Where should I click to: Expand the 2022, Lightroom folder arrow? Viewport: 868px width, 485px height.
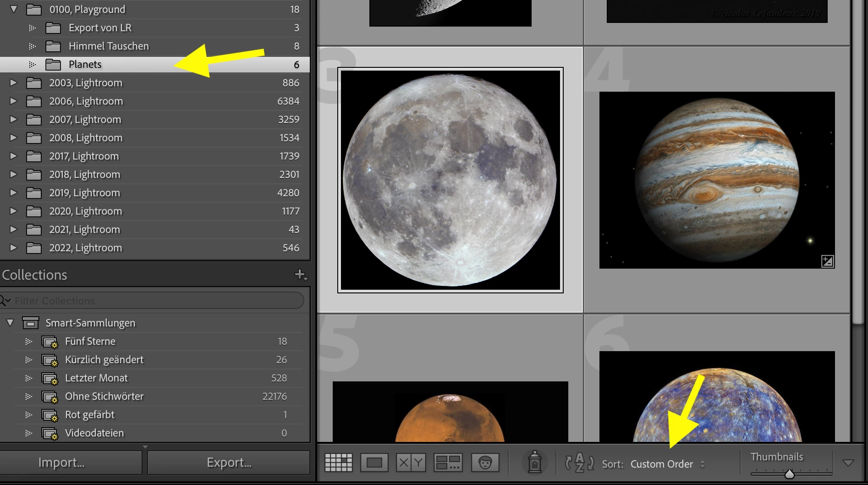(x=13, y=248)
